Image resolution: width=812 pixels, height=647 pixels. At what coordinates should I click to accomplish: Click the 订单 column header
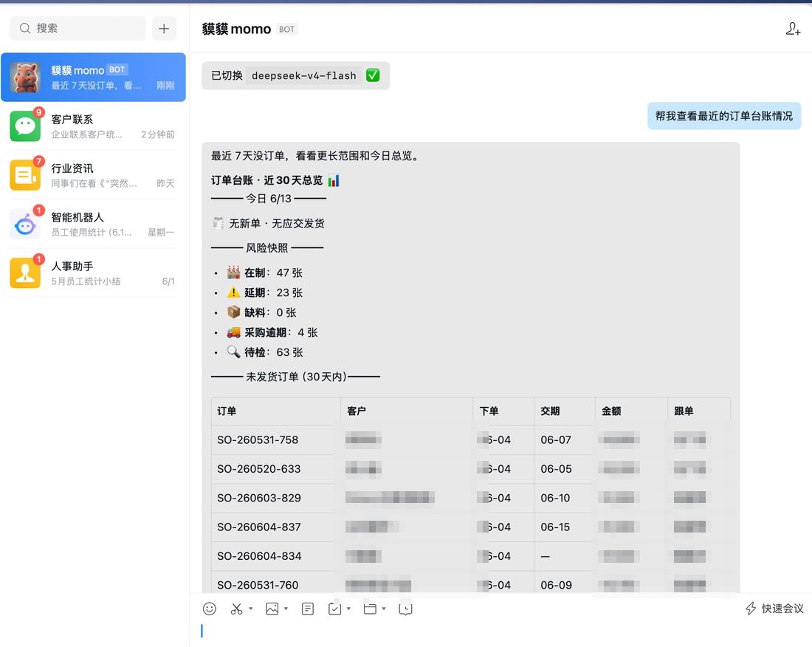[x=227, y=411]
